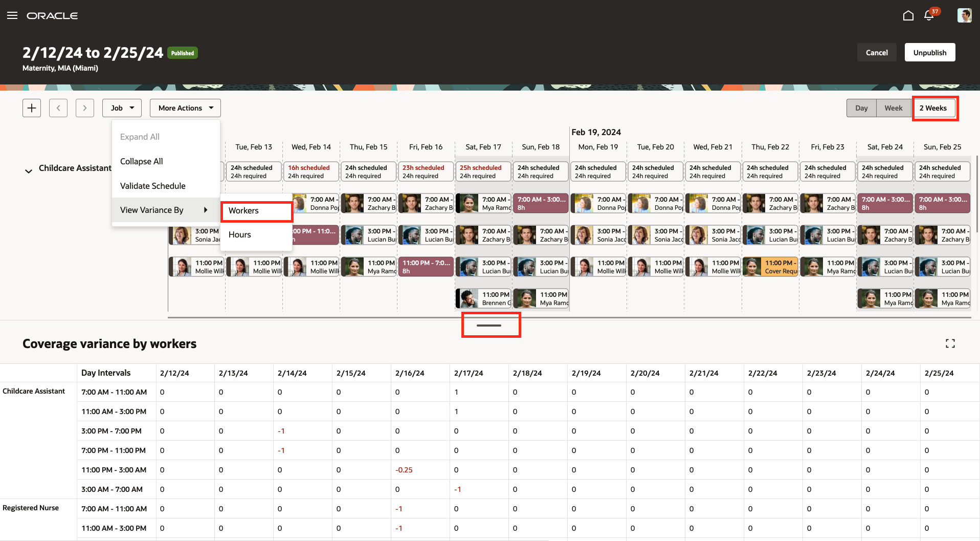The image size is (980, 541).
Task: Click the Sun, Feb 25 day header
Action: click(x=942, y=147)
